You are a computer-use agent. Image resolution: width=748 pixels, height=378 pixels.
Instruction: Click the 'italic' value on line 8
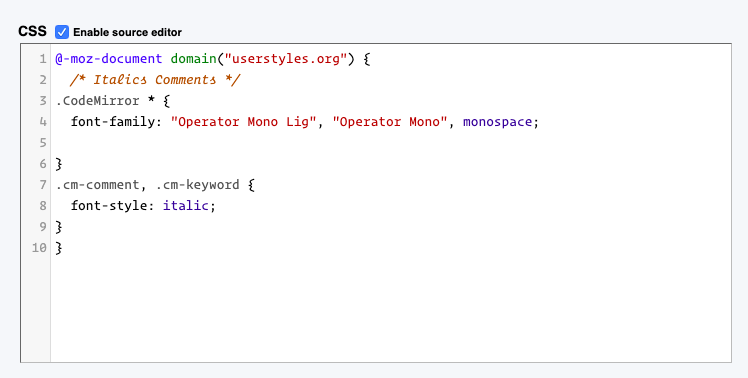point(186,206)
